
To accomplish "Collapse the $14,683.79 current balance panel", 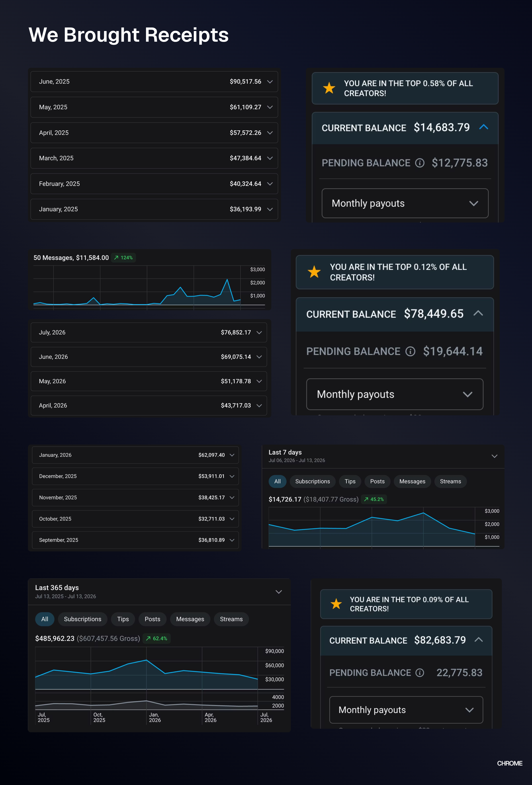I will [484, 127].
